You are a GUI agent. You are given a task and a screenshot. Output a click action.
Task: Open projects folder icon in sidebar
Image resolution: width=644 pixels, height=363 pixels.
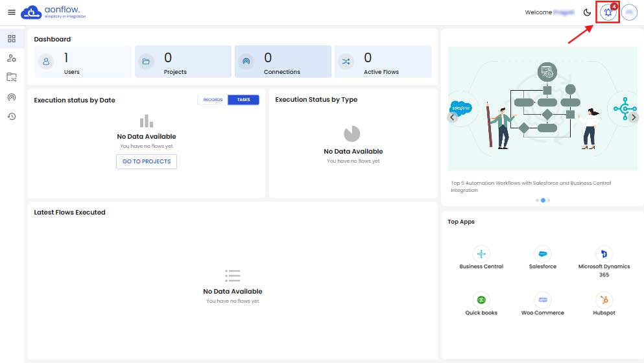(x=12, y=77)
